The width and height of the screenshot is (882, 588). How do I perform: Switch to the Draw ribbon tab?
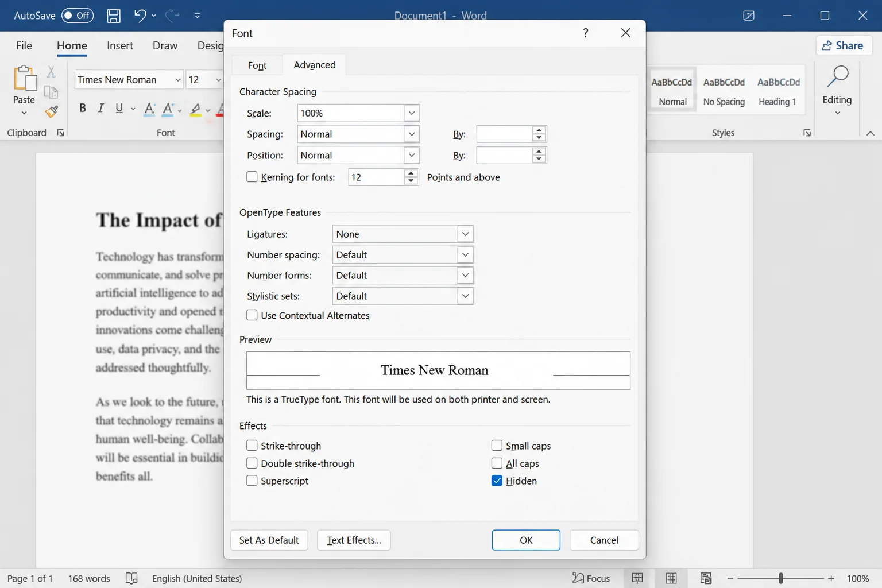point(165,45)
